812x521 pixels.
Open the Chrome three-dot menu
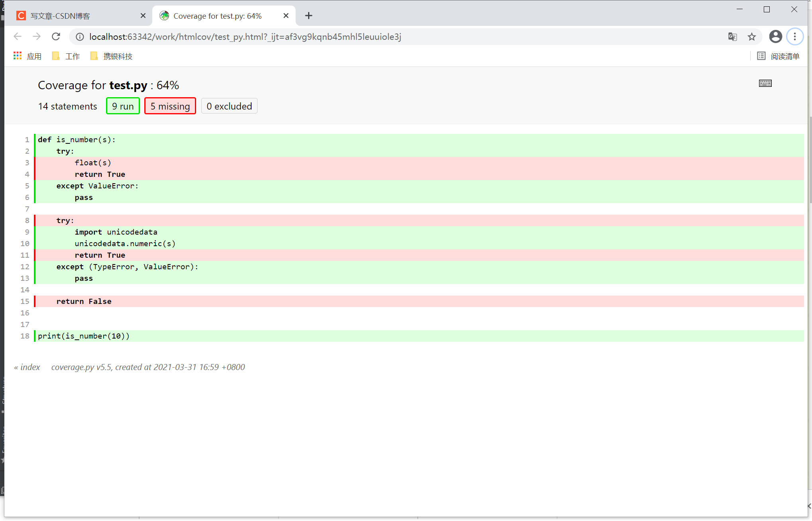coord(795,37)
